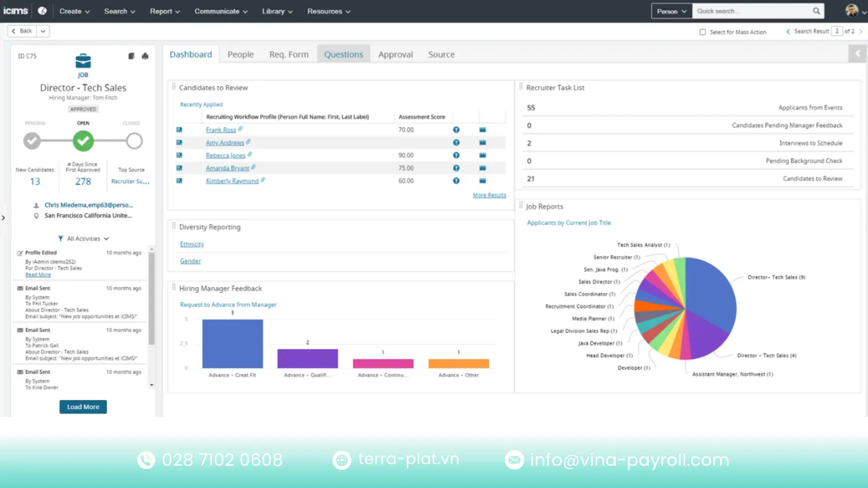Expand the Person search type dropdown
This screenshot has width=868, height=488.
point(672,11)
